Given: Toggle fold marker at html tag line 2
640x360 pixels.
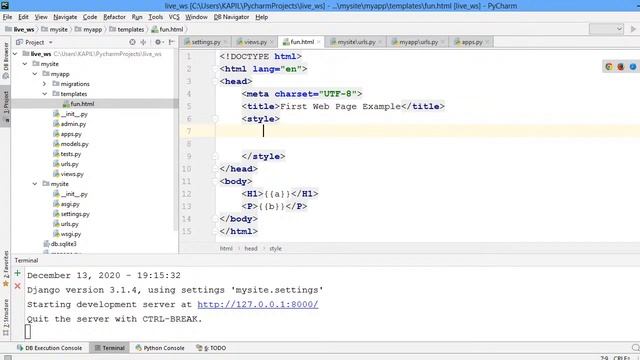Looking at the screenshot, I should pos(215,69).
